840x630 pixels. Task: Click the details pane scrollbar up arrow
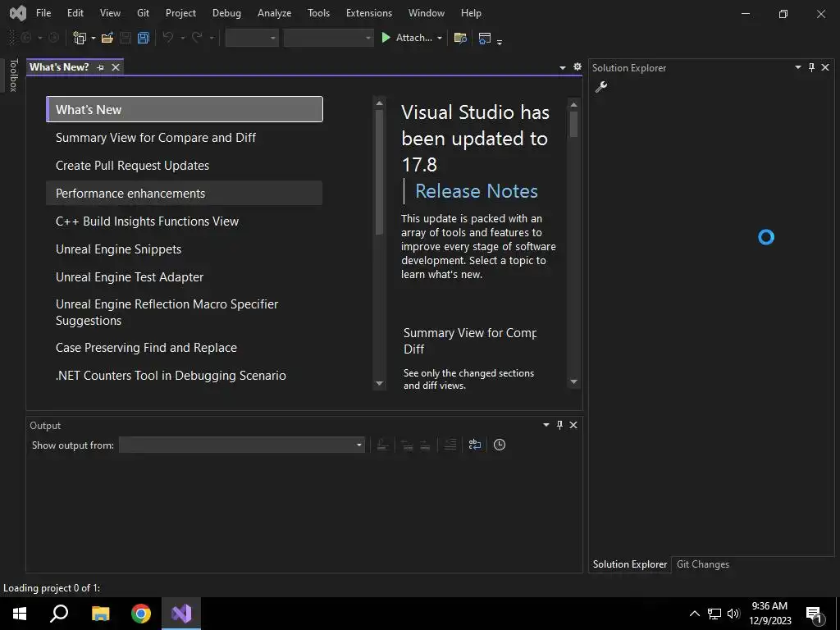573,104
